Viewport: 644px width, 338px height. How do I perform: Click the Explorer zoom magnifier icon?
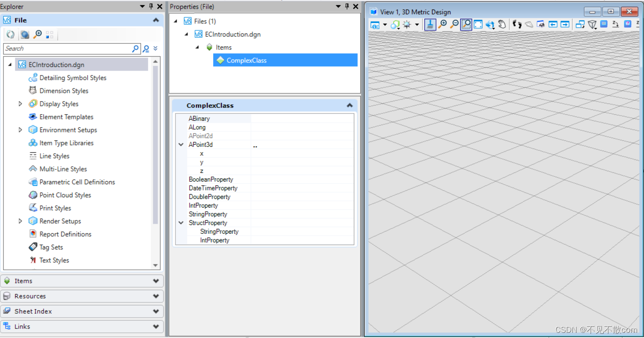[37, 35]
